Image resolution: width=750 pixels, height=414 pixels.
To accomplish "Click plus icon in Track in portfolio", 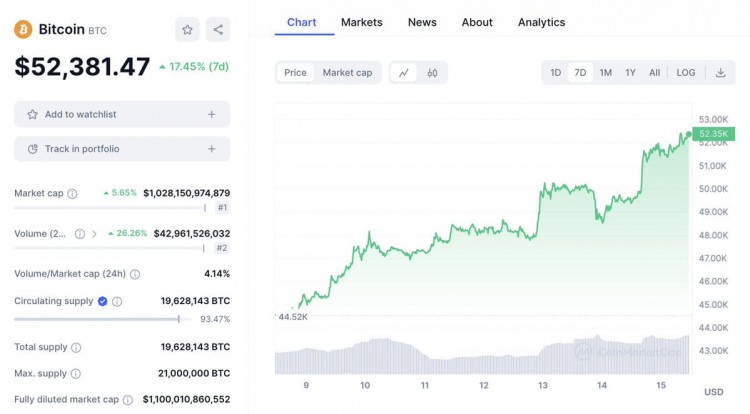I will 211,149.
